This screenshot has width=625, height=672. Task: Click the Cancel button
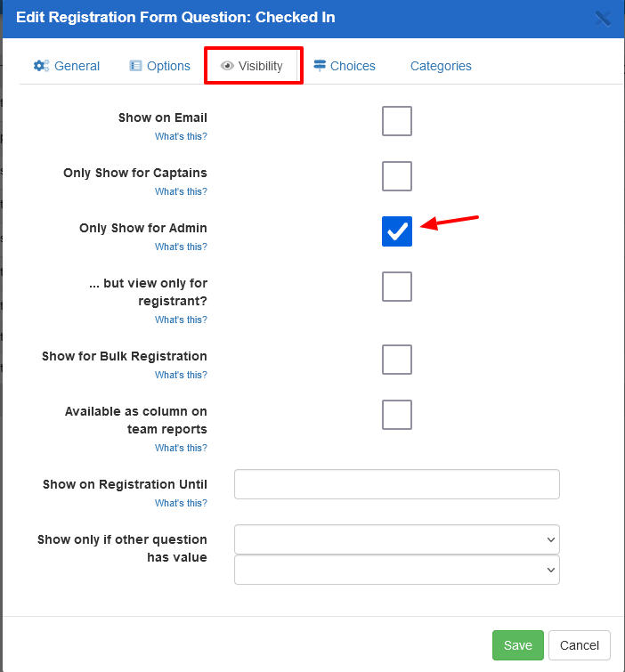tap(580, 645)
